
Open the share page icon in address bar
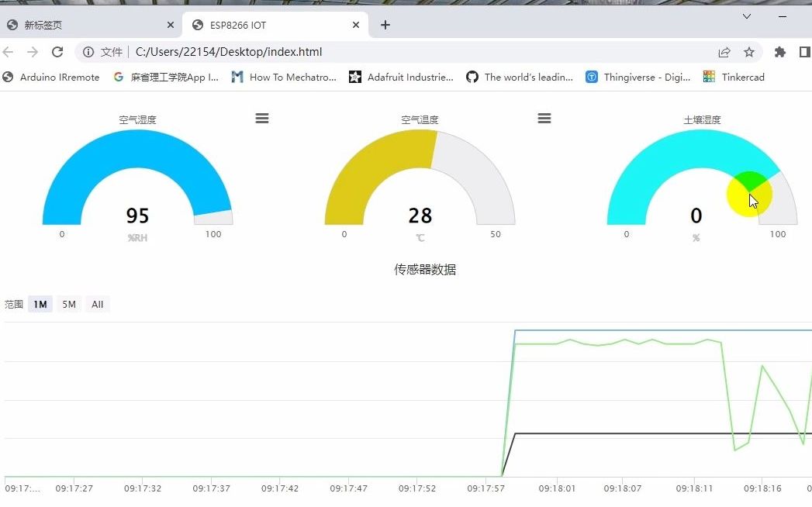click(724, 52)
